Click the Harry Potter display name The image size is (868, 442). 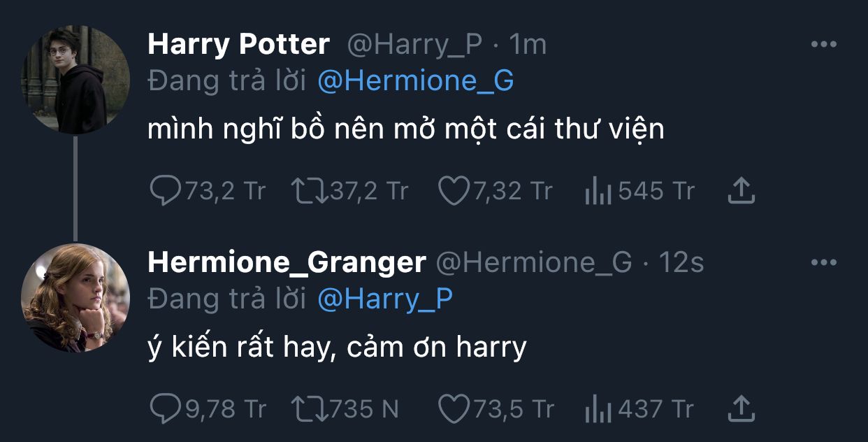point(238,45)
